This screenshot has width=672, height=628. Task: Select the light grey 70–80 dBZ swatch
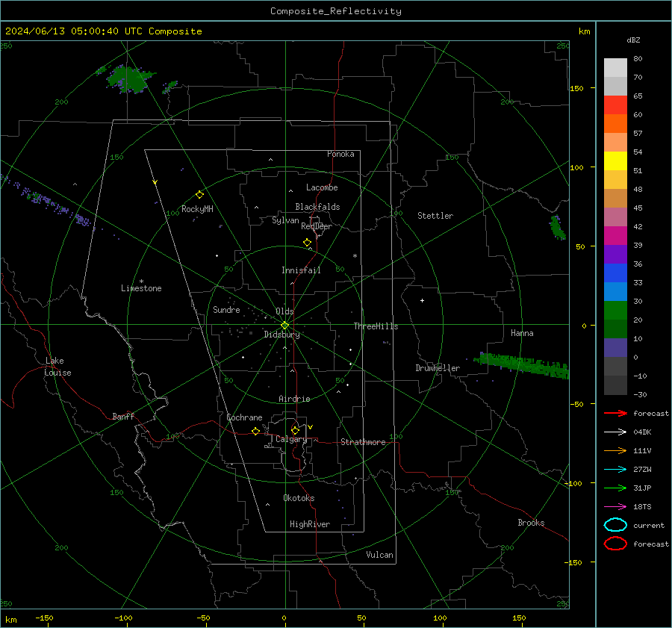click(615, 68)
